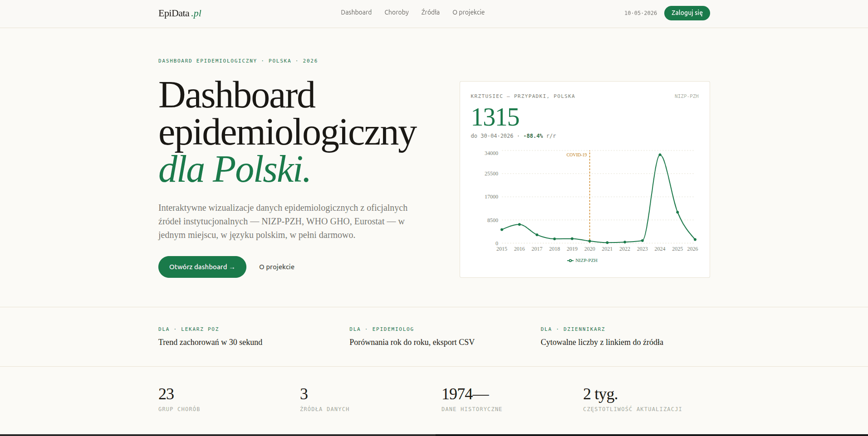868x436 pixels.
Task: Click the 2 tyg. update frequency statistic
Action: click(633, 399)
